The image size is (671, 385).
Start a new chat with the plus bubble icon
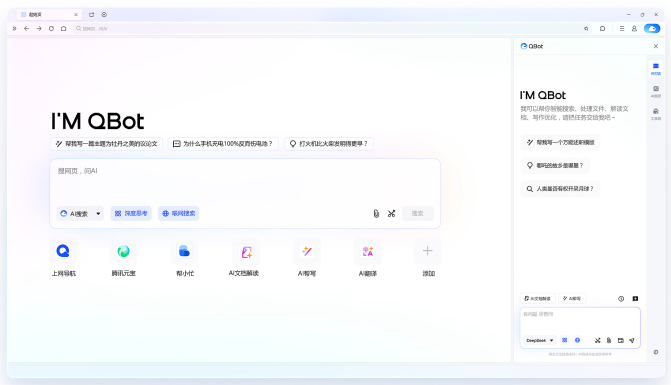click(x=635, y=299)
